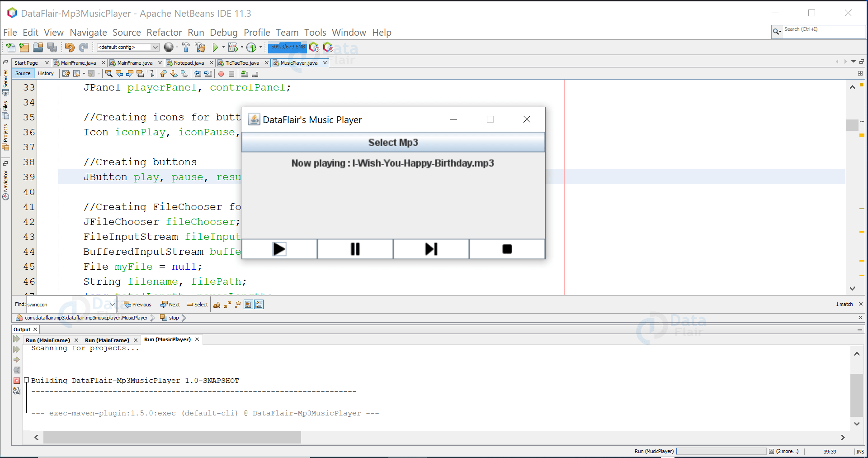Click the Undo arrow icon
868x458 pixels.
69,47
